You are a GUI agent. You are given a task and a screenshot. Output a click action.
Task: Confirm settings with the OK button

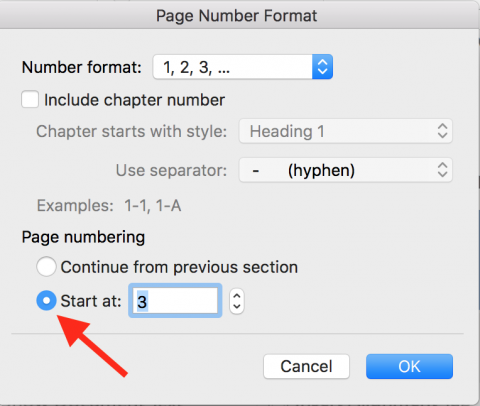(x=409, y=366)
